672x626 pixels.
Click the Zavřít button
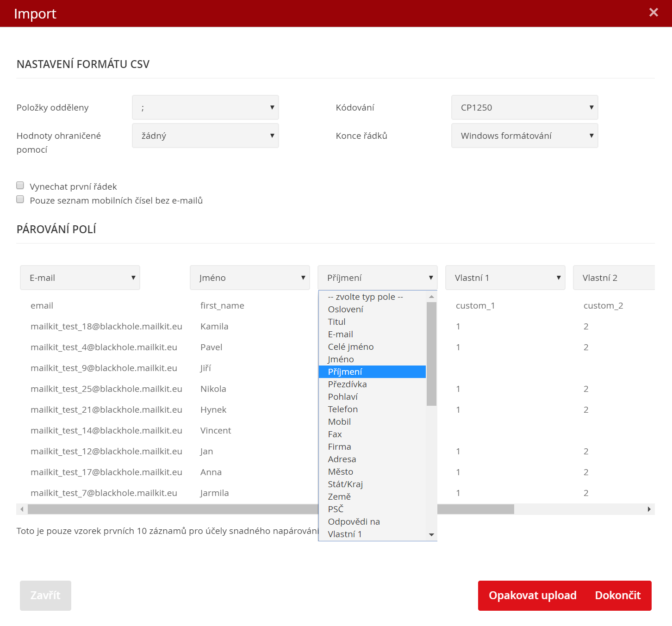click(45, 595)
